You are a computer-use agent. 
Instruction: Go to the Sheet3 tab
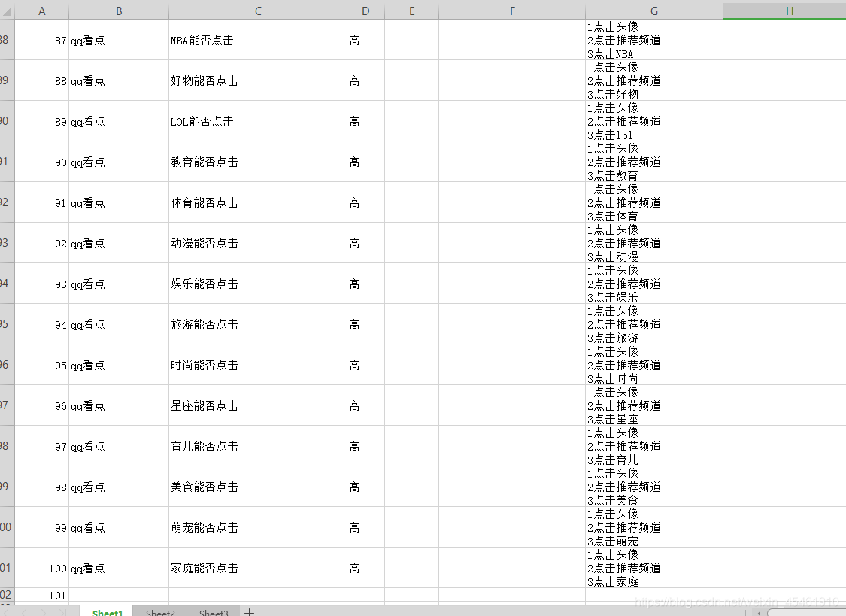[x=214, y=612]
